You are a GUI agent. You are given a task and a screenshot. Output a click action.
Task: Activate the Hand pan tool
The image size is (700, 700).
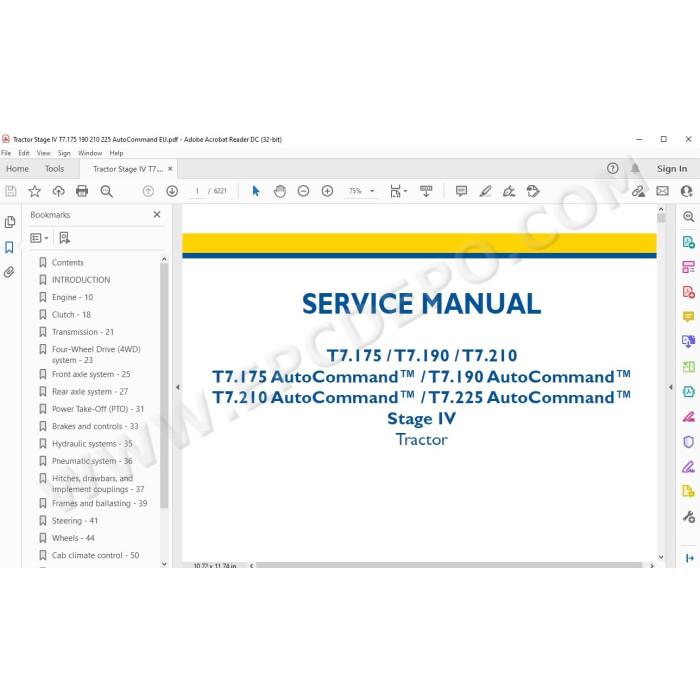click(280, 192)
